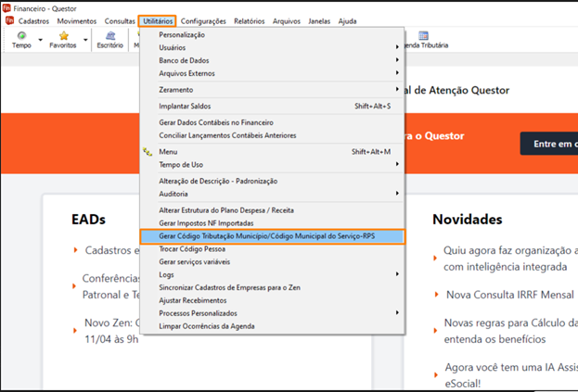Open the Movimentos menu
This screenshot has width=578, height=392.
pyautogui.click(x=77, y=21)
